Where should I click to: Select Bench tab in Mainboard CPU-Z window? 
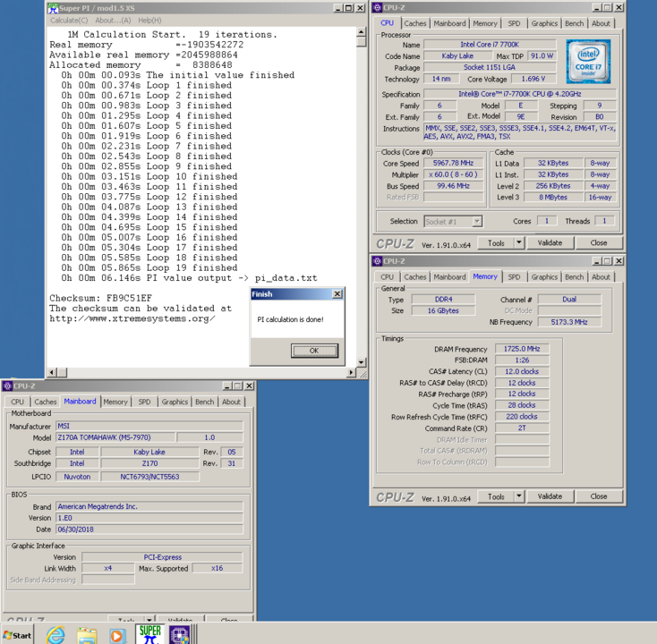pyautogui.click(x=204, y=402)
